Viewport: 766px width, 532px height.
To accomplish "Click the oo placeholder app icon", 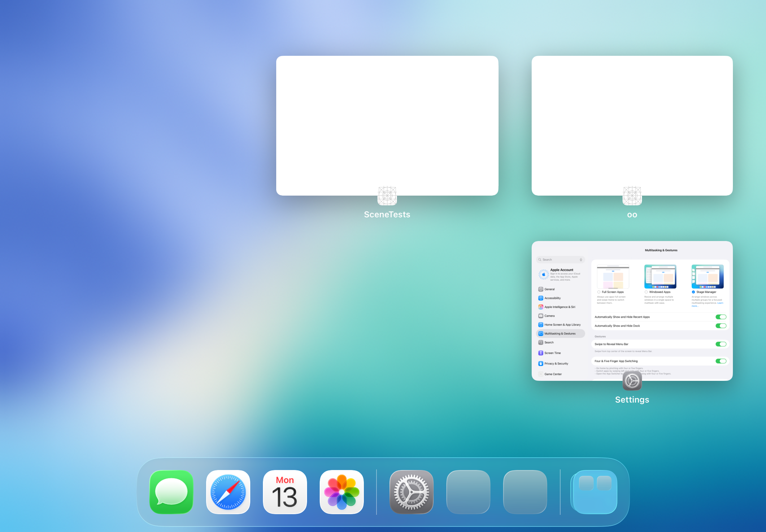I will pos(632,196).
